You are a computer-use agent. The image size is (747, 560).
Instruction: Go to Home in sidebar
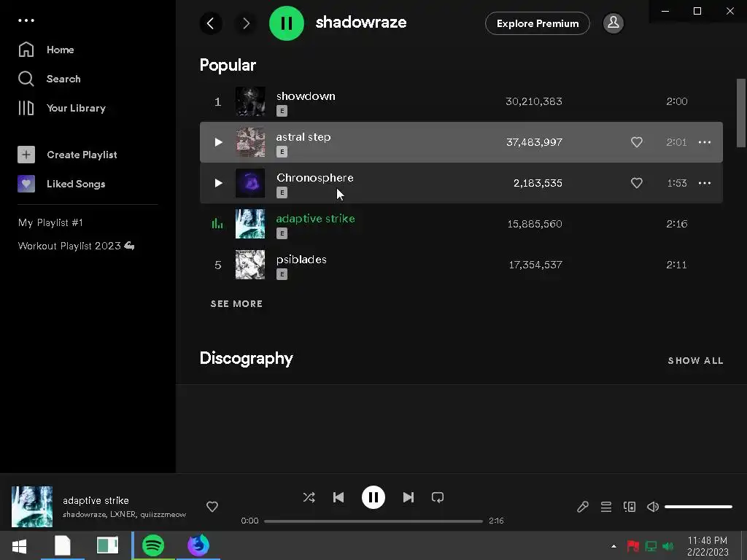pyautogui.click(x=46, y=50)
